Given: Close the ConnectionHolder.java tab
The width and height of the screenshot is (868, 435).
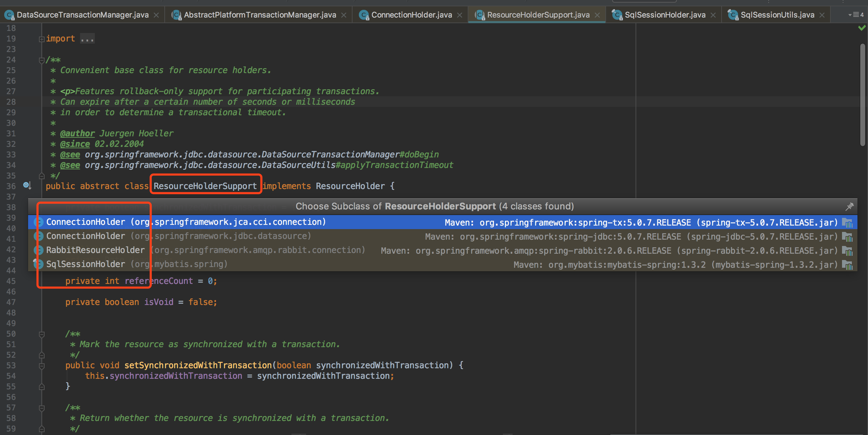Looking at the screenshot, I should (460, 15).
